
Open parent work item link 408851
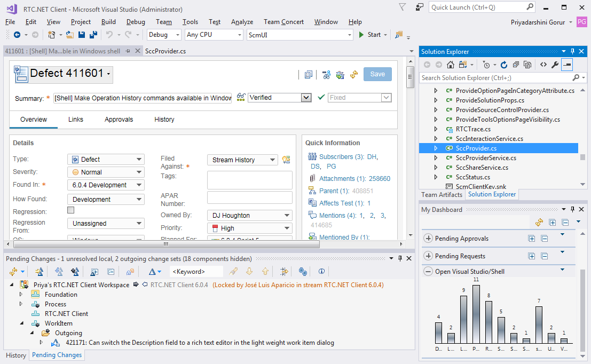pos(363,191)
